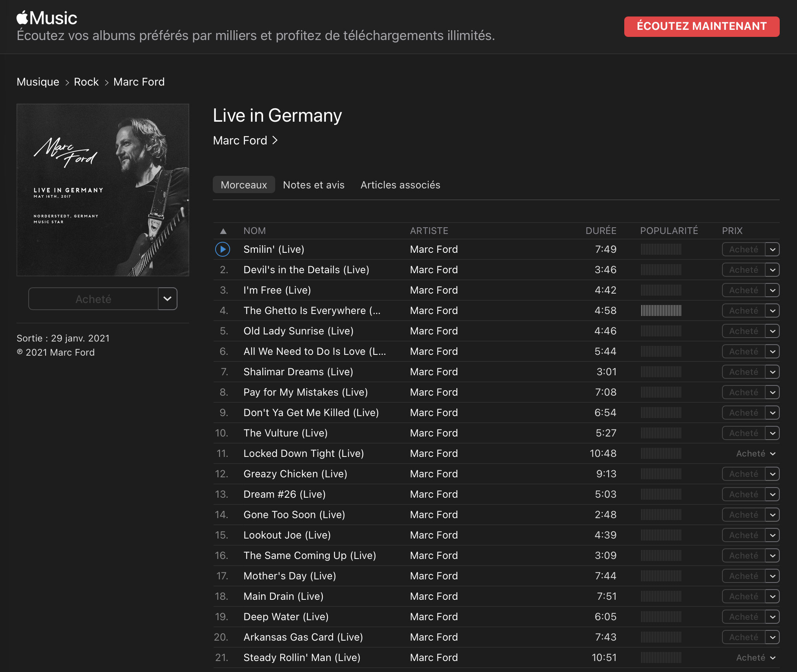Open Acheté dropdown for Locked Down Tight
The height and width of the screenshot is (672, 797).
coord(773,454)
